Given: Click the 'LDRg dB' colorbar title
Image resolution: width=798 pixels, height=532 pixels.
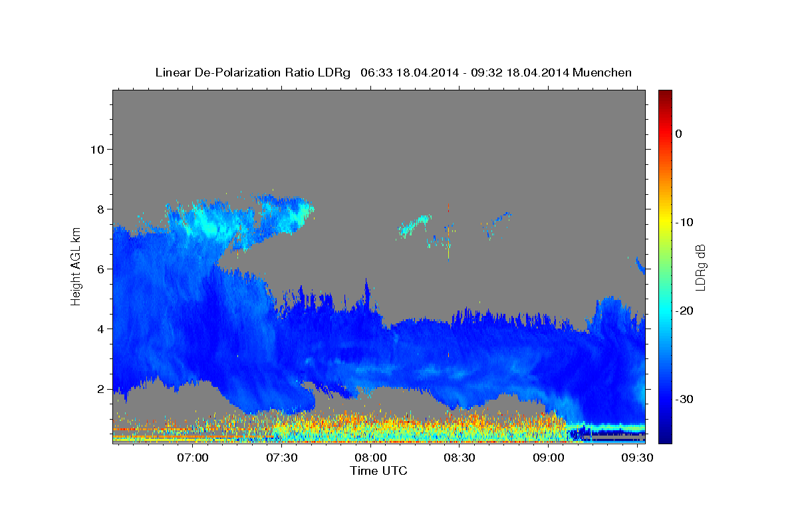Looking at the screenshot, I should tap(701, 267).
